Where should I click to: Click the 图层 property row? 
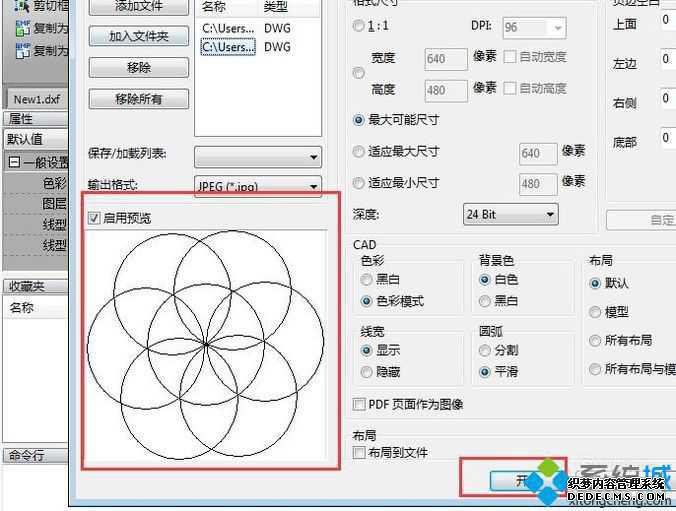35,204
